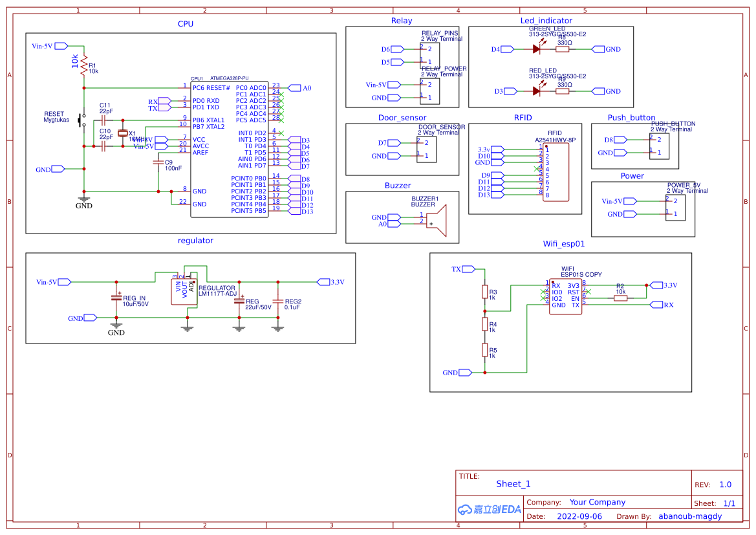Click the RED_LED diode symbol

pyautogui.click(x=535, y=91)
